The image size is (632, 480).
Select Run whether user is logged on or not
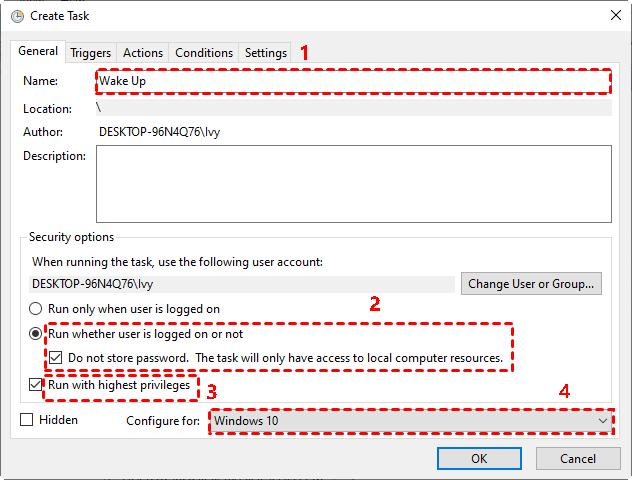pyautogui.click(x=36, y=334)
